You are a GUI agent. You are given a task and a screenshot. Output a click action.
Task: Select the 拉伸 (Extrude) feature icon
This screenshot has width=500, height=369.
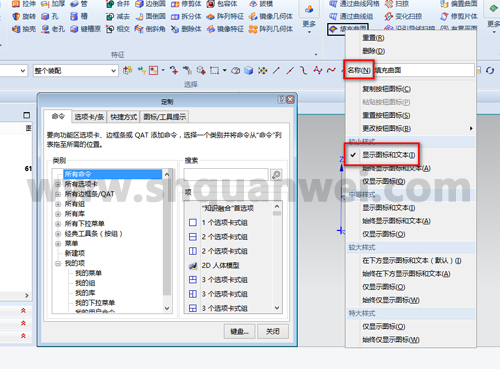pos(16,4)
